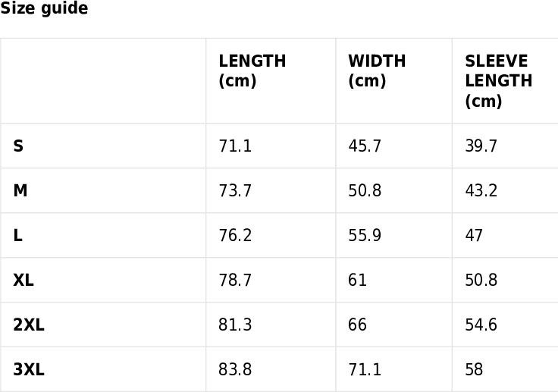558x392 pixels.
Task: Click the Size guide heading
Action: (x=44, y=8)
